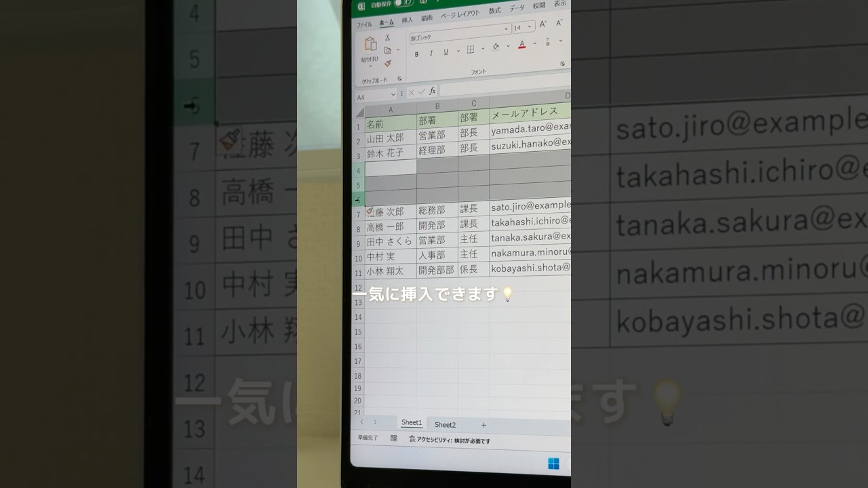Confirm entry with formula bar checkmark
The image size is (868, 488).
tap(422, 92)
